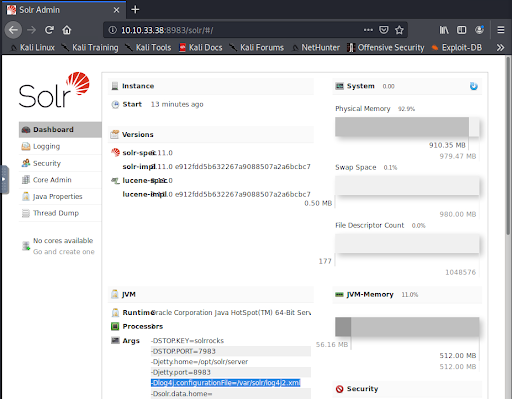Open Core Admin in the Solr sidebar

[x=60, y=180]
